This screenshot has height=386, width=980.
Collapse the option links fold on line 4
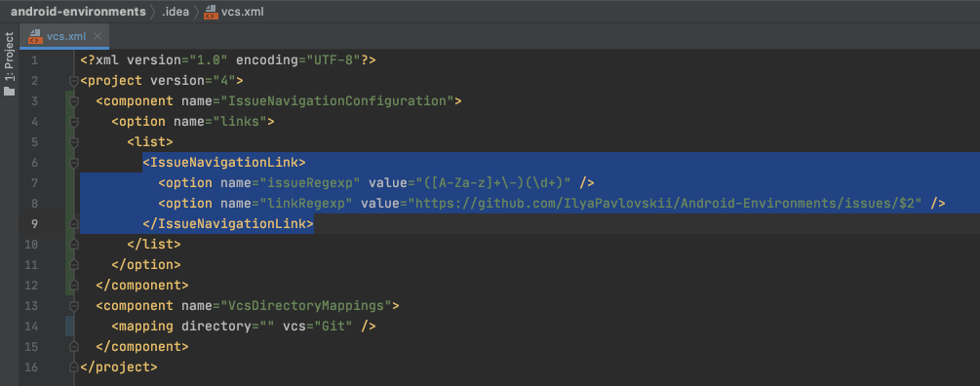tap(74, 122)
